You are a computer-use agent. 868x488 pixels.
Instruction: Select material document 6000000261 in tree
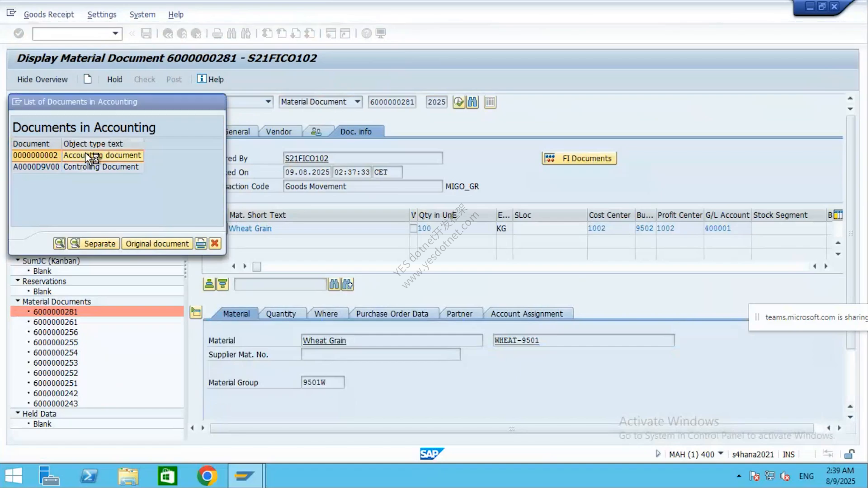click(x=55, y=322)
